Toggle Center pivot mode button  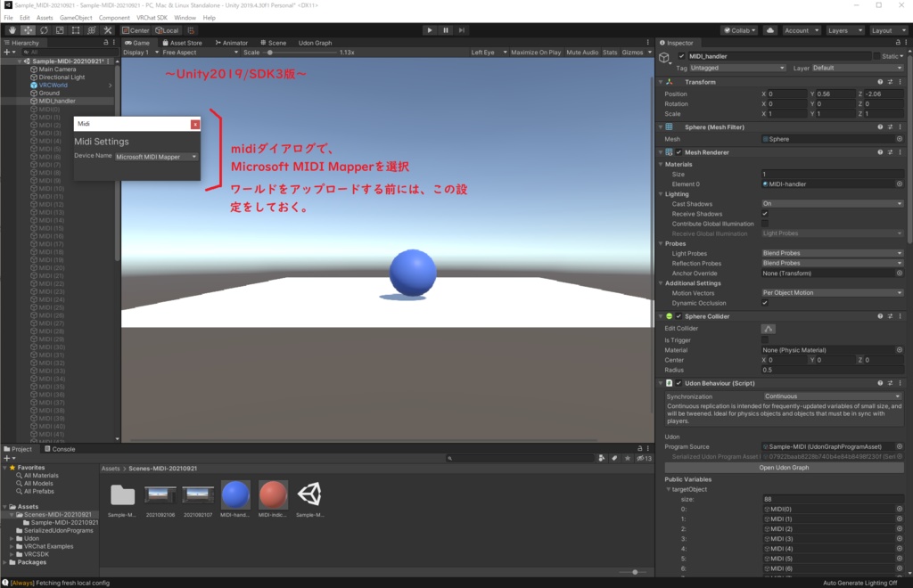pos(136,30)
